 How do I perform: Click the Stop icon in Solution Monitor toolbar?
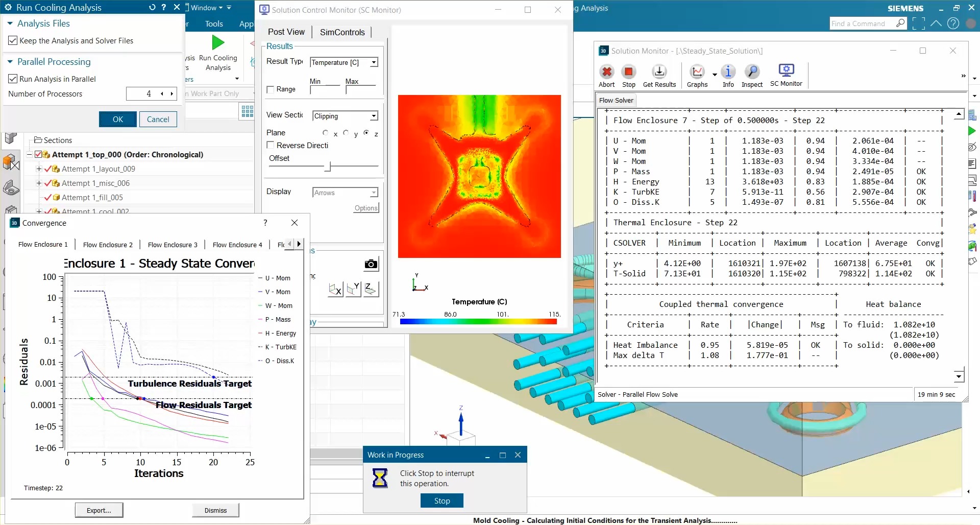[x=629, y=72]
